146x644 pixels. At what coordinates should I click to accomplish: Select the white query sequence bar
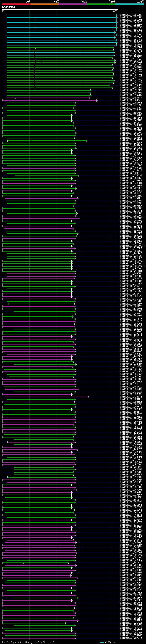(60, 10)
